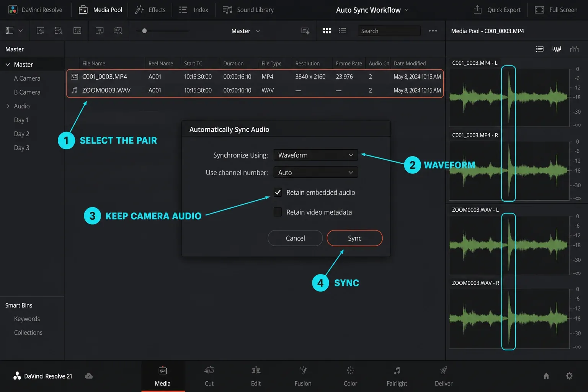Click the fifth media pool toolbar icon

[x=118, y=31]
